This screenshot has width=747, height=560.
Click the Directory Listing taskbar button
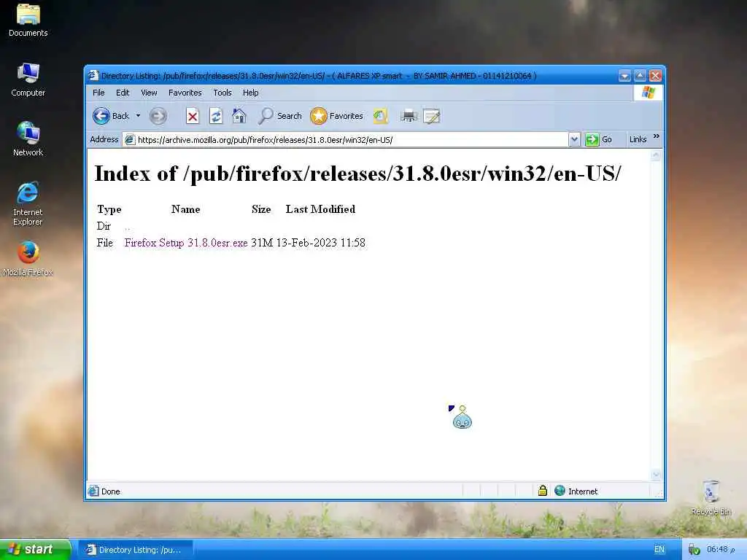click(x=135, y=550)
